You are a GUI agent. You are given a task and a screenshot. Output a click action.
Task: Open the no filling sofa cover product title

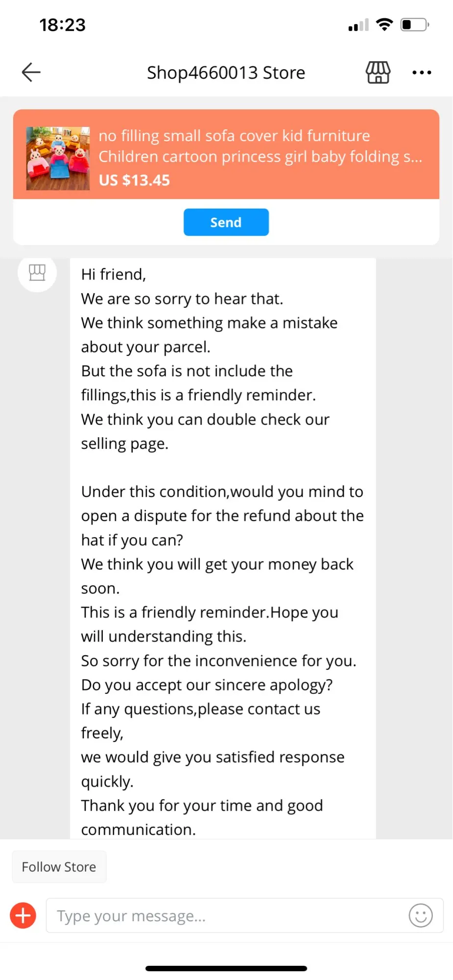tap(261, 146)
